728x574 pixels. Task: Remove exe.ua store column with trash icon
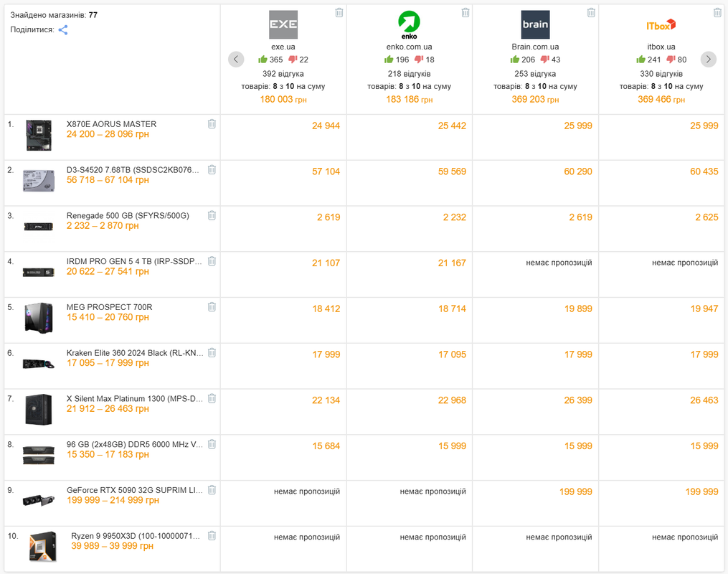click(339, 12)
